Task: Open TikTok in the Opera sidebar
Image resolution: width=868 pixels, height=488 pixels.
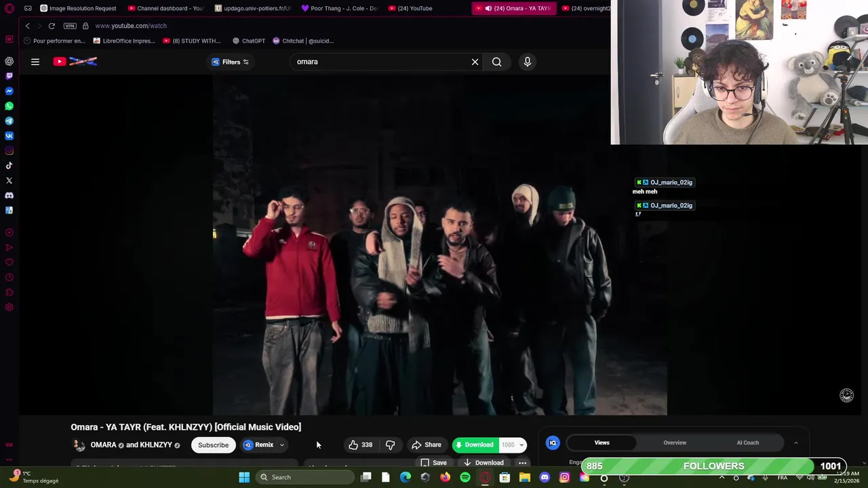Action: pyautogui.click(x=9, y=165)
